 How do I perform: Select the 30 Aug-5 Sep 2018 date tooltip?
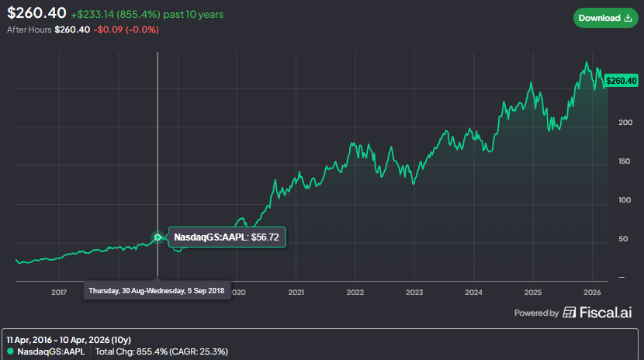click(x=157, y=291)
